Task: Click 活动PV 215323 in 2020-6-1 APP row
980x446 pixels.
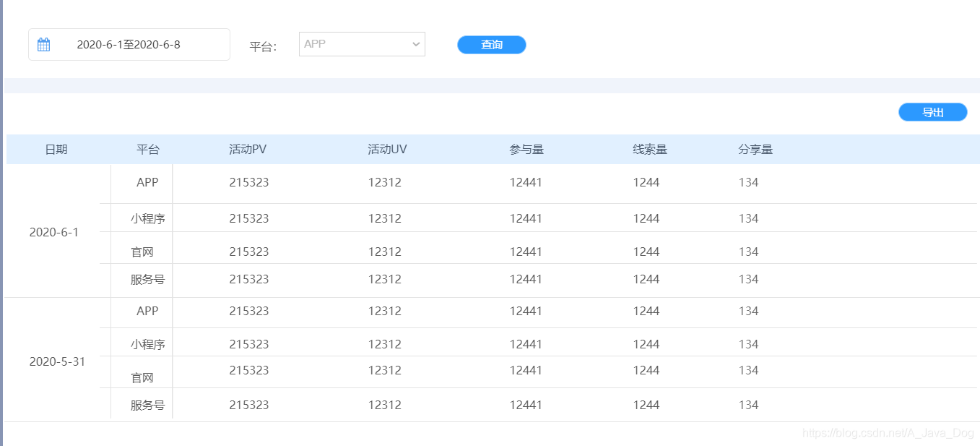Action: coord(249,183)
